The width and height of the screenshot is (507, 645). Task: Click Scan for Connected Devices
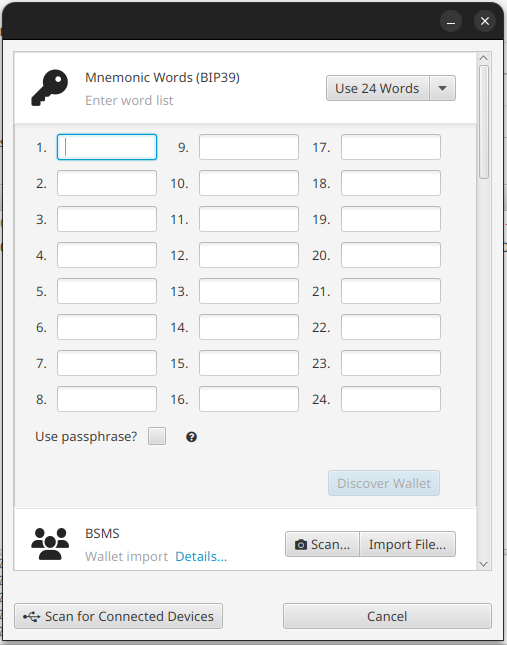coord(118,616)
